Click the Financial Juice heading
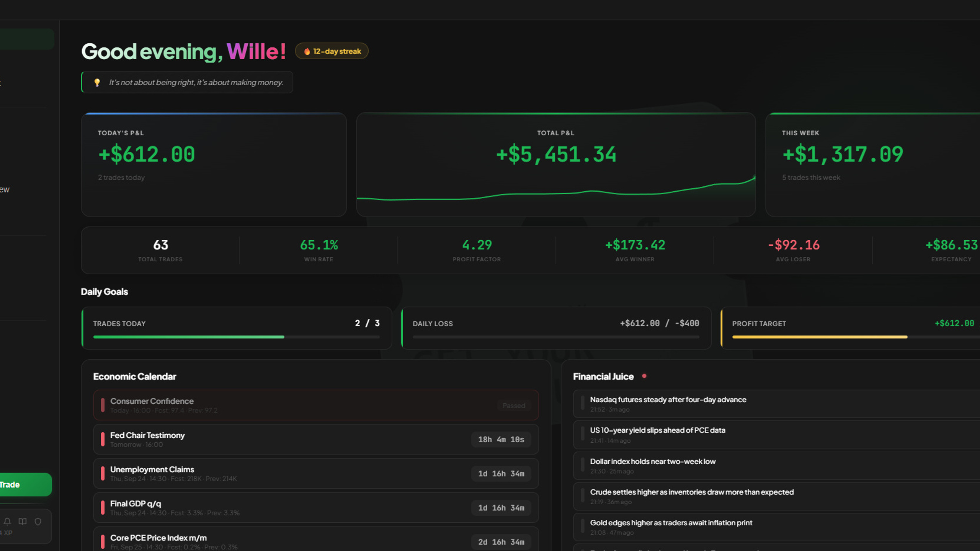Viewport: 980px width, 551px height. click(x=603, y=377)
